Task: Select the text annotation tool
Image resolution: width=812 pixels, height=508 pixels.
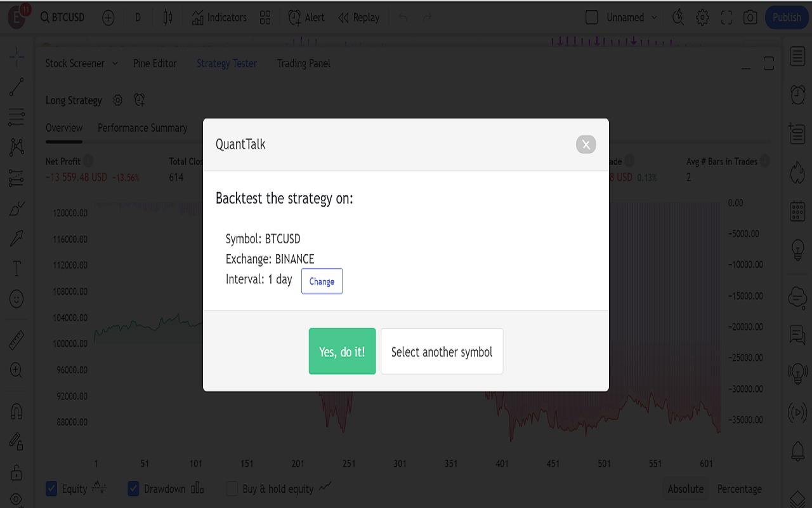Action: pyautogui.click(x=17, y=268)
